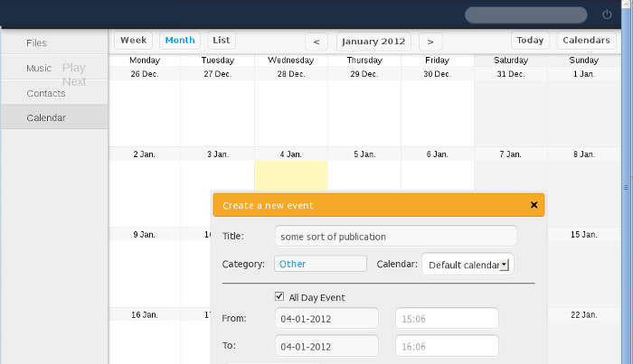Switch to Week view
This screenshot has height=364, width=633.
point(133,41)
